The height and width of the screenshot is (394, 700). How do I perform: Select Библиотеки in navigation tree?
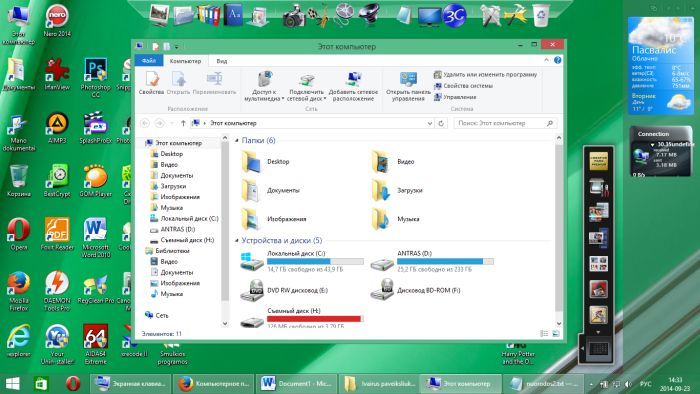tap(167, 251)
